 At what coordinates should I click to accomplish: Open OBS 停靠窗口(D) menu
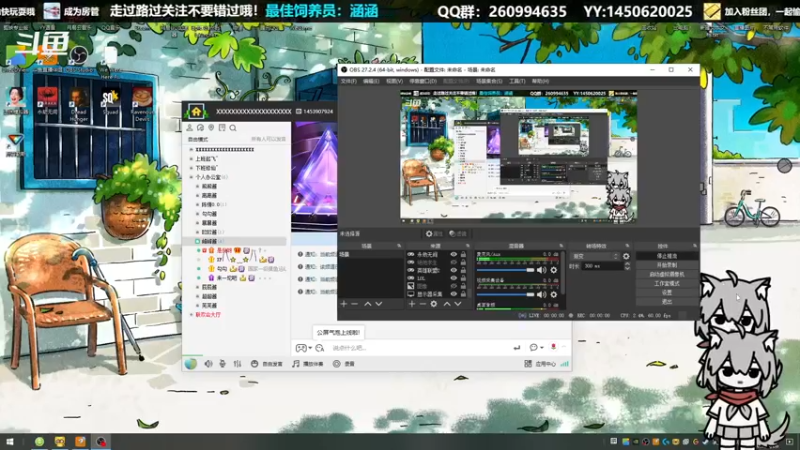(x=423, y=81)
